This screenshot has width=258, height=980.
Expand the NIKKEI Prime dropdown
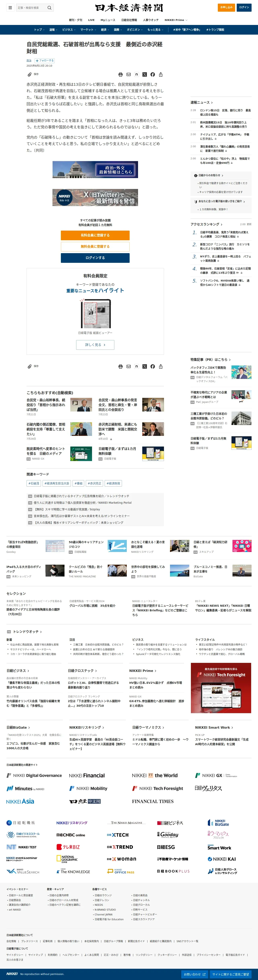(x=176, y=20)
